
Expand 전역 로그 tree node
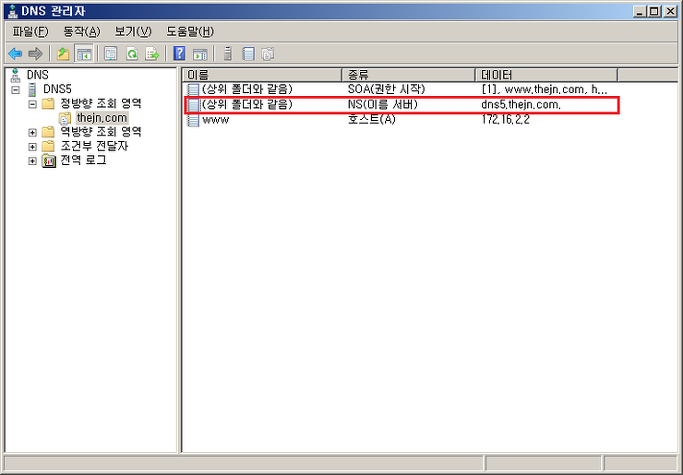pyautogui.click(x=32, y=161)
